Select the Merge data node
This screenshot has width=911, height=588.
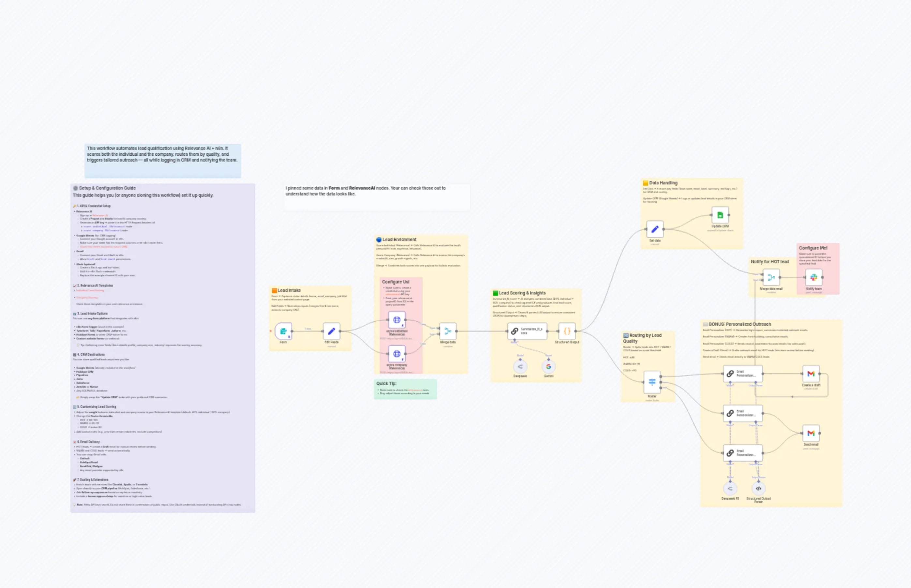(x=448, y=331)
